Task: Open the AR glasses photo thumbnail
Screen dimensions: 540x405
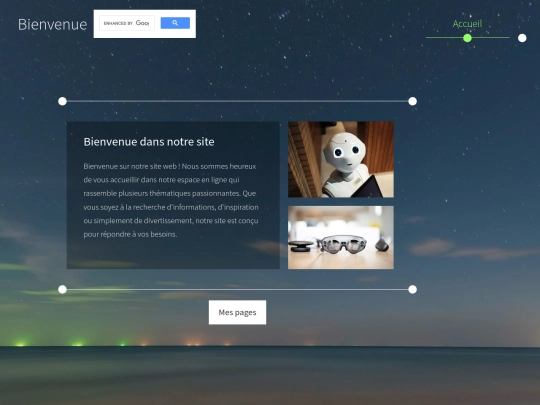Action: coord(341,238)
